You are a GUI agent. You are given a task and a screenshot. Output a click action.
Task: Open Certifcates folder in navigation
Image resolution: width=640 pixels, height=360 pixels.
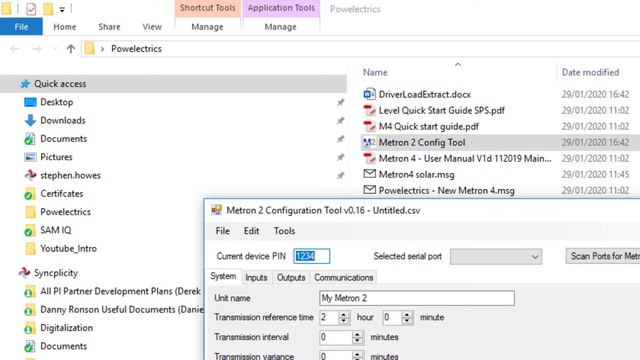click(x=61, y=193)
